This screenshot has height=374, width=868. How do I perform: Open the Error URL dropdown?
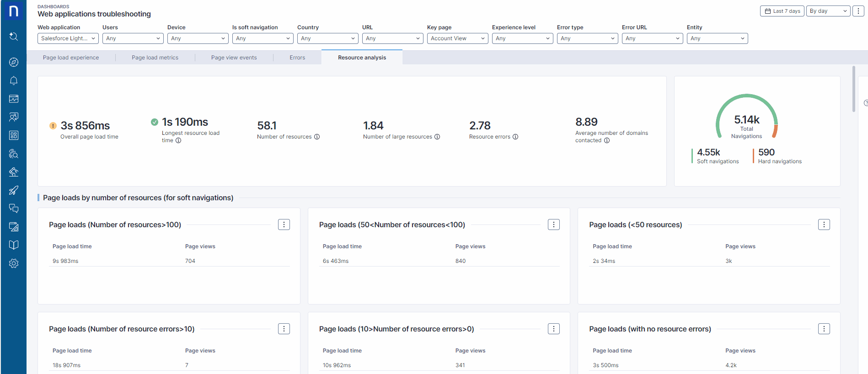pyautogui.click(x=653, y=38)
